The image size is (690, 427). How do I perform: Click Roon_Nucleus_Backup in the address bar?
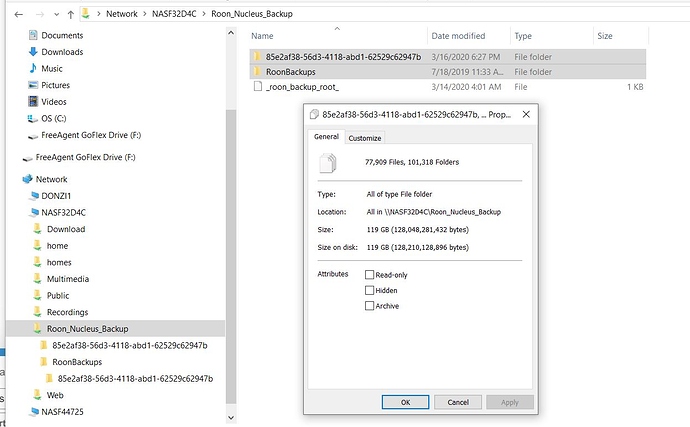252,14
